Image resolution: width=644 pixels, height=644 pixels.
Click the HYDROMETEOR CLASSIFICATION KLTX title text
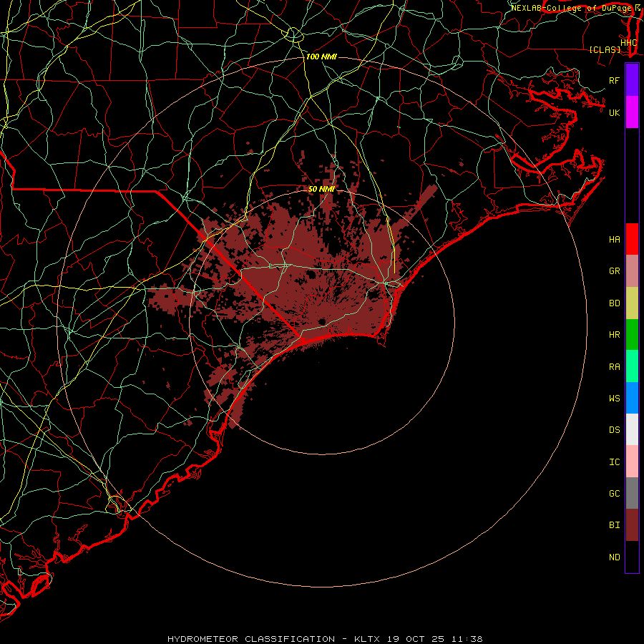point(325,639)
